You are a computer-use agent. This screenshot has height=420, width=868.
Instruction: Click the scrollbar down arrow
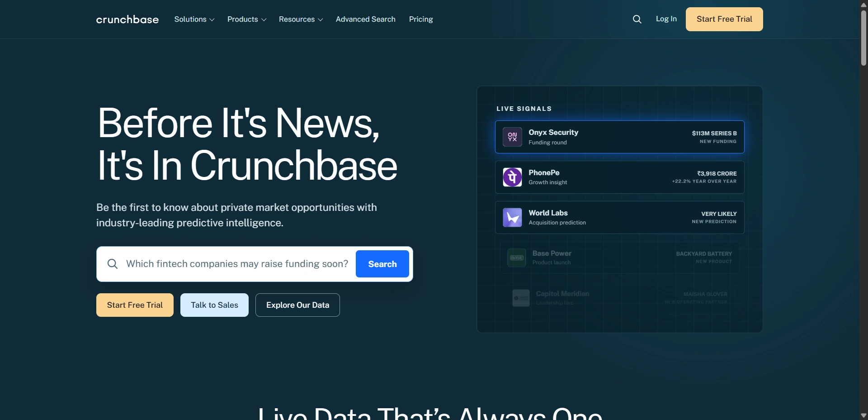pyautogui.click(x=863, y=415)
